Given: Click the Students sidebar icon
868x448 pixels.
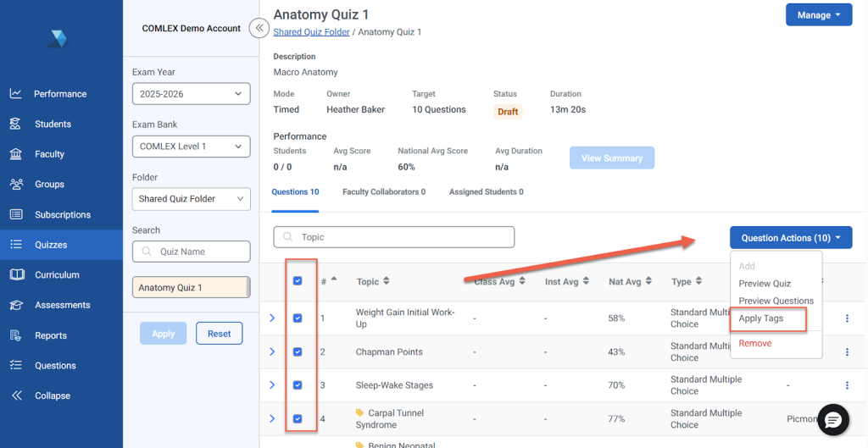Looking at the screenshot, I should (x=16, y=124).
